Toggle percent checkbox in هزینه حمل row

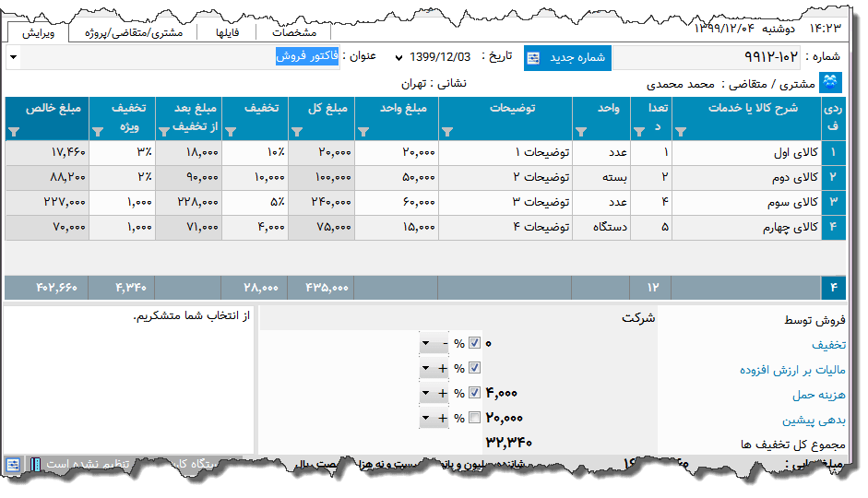[x=474, y=393]
